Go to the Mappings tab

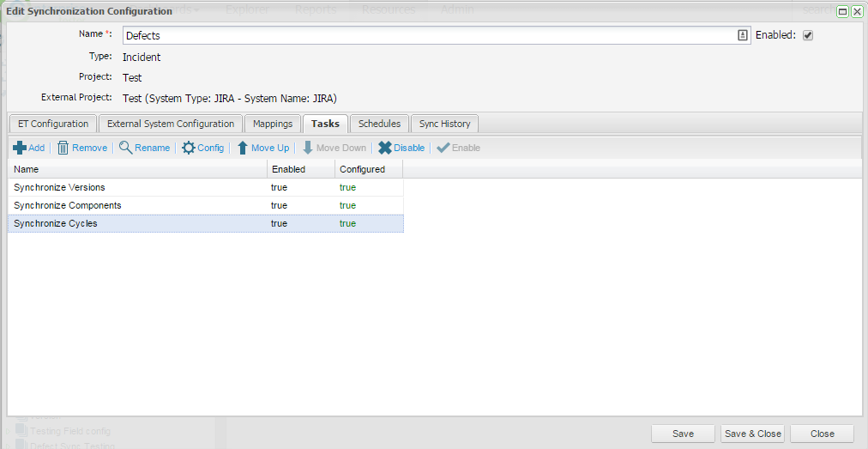click(x=273, y=124)
